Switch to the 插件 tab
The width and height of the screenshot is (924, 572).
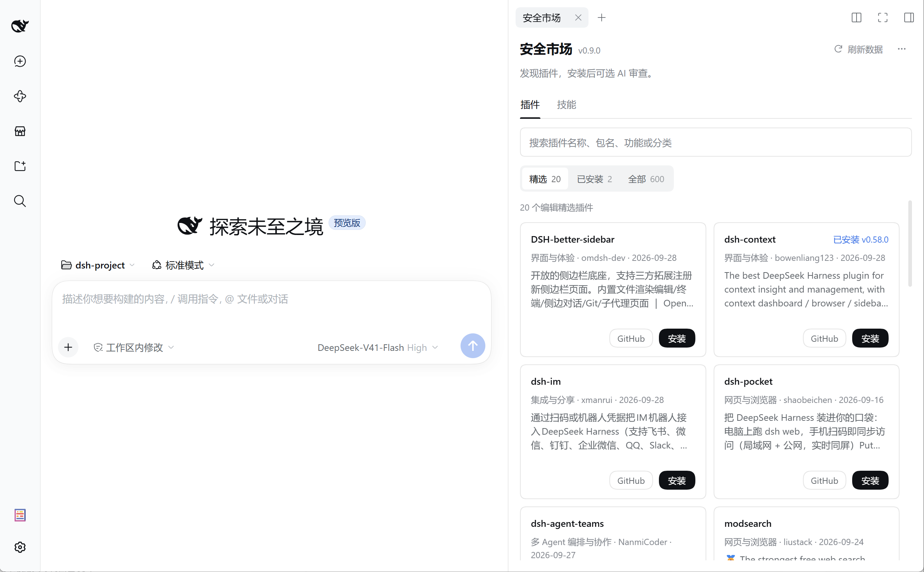coord(529,105)
